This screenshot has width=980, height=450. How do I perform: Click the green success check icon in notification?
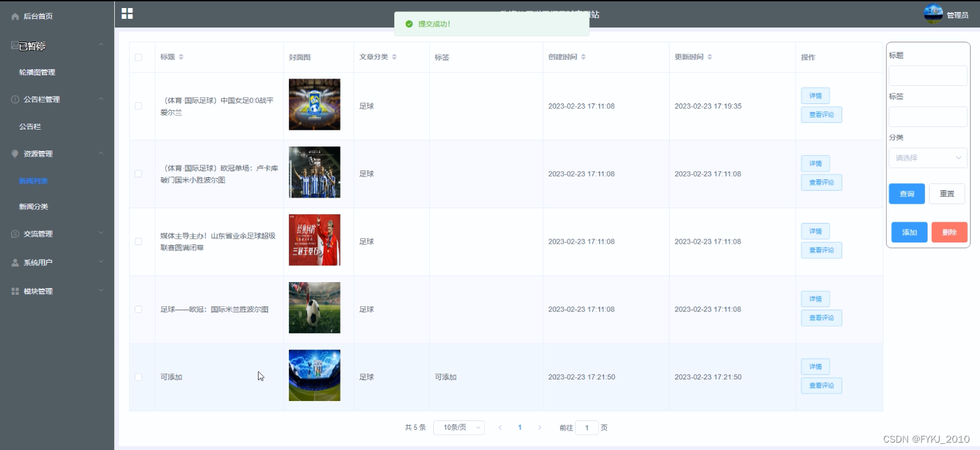point(409,24)
